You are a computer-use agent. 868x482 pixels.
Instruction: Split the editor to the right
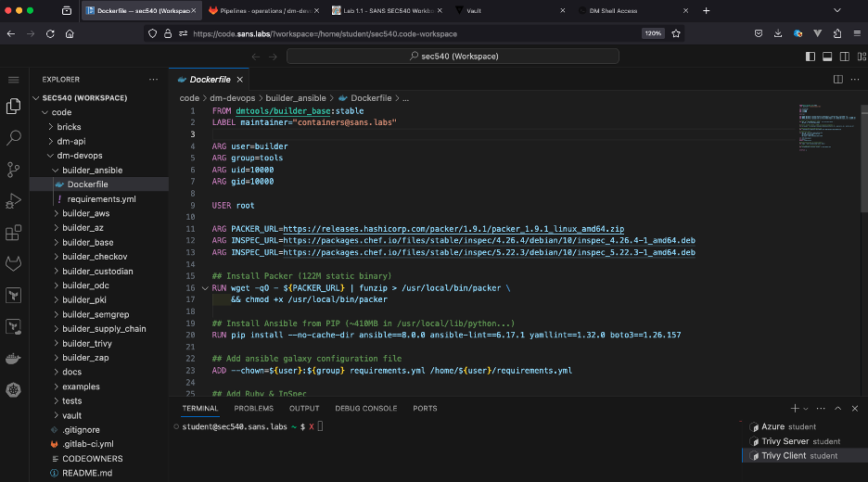coord(837,80)
